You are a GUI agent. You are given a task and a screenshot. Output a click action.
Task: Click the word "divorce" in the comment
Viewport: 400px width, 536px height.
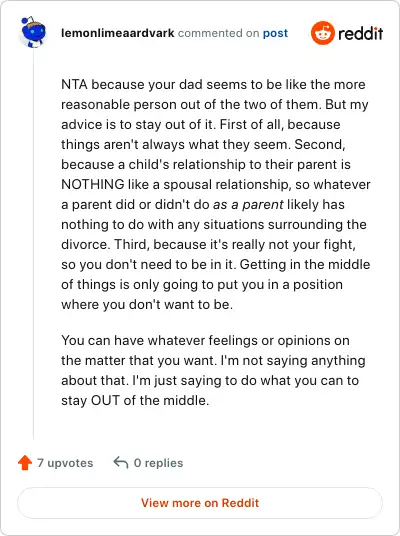coord(84,244)
